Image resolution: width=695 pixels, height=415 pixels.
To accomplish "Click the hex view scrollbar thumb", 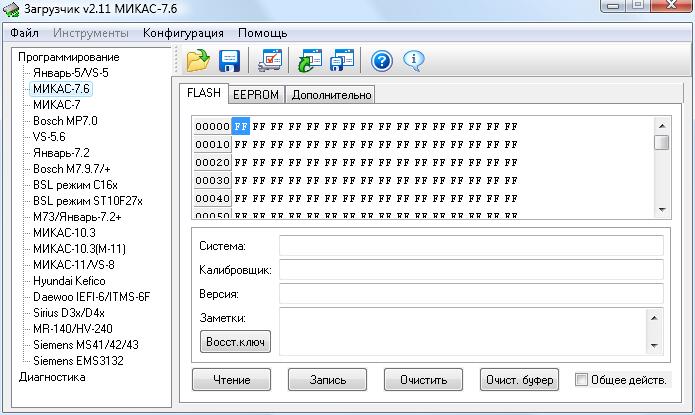I will (662, 143).
